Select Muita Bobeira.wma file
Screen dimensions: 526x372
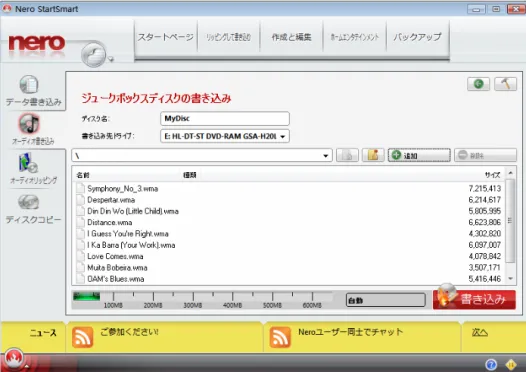coord(117,268)
